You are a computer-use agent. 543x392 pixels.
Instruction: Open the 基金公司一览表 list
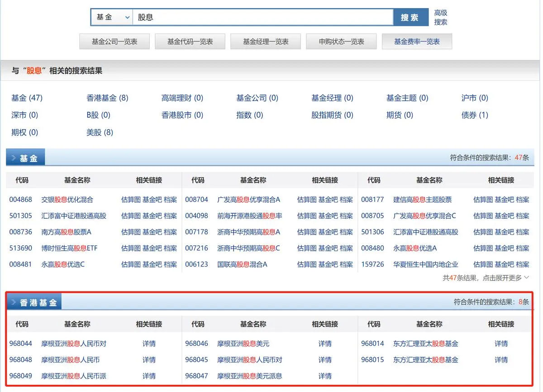point(114,41)
